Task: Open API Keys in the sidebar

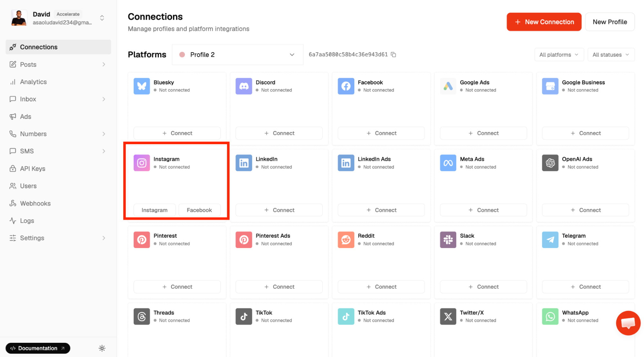Action: 58,169
